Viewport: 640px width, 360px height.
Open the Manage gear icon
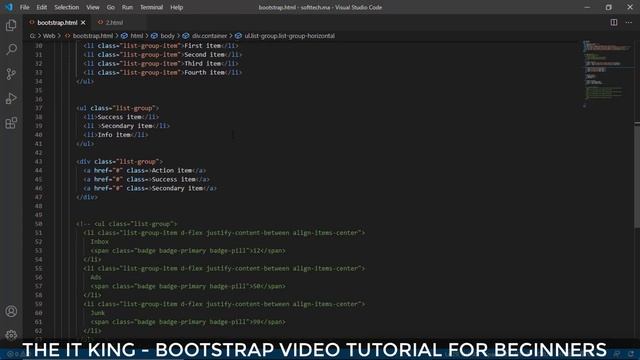click(11, 335)
